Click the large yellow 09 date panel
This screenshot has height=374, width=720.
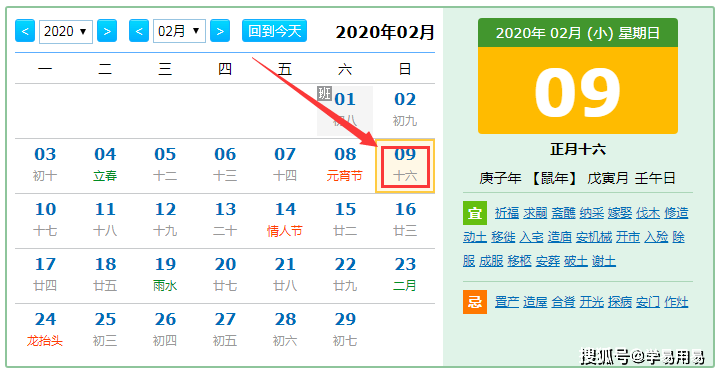[x=578, y=91]
